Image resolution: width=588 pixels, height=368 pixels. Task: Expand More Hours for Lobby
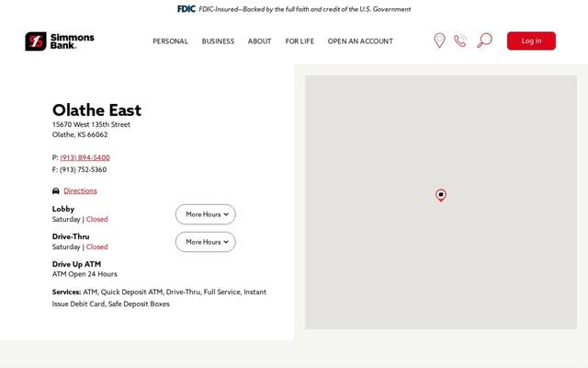click(206, 214)
